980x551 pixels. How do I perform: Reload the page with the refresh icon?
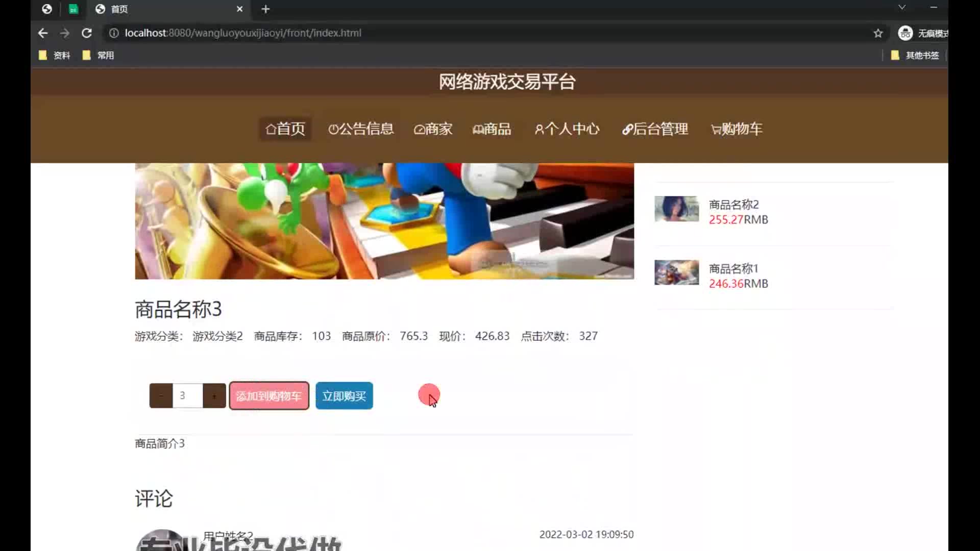(x=87, y=33)
